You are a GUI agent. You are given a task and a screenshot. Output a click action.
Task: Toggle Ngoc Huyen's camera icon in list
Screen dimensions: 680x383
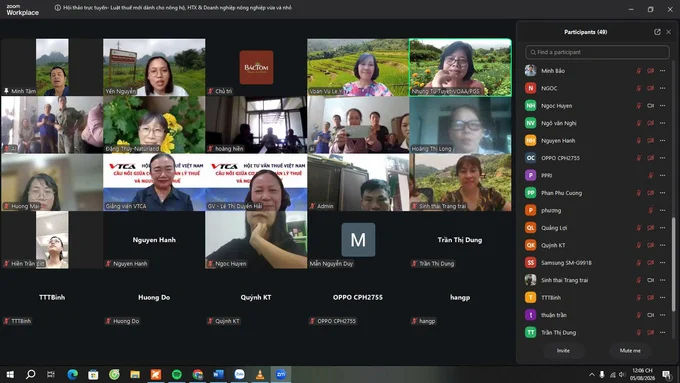pyautogui.click(x=651, y=106)
